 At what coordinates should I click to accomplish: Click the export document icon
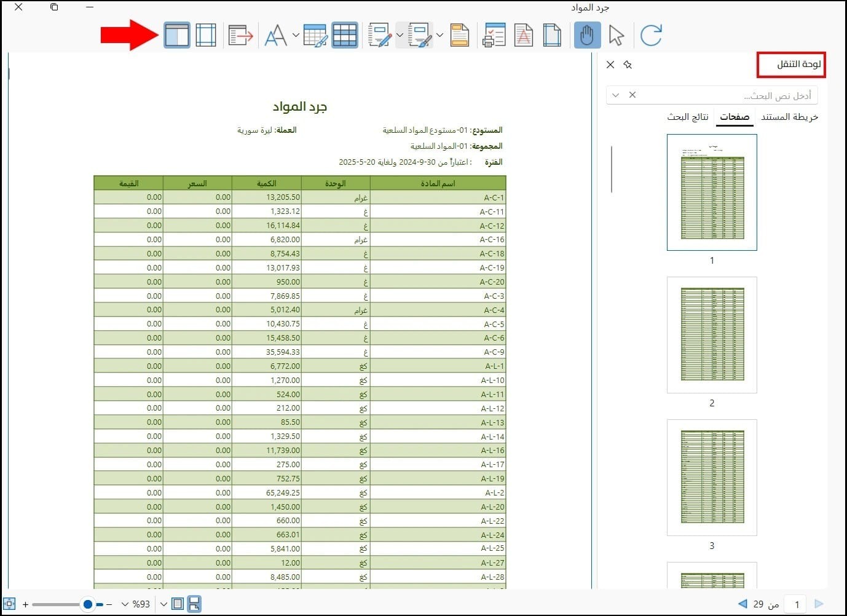coord(240,35)
